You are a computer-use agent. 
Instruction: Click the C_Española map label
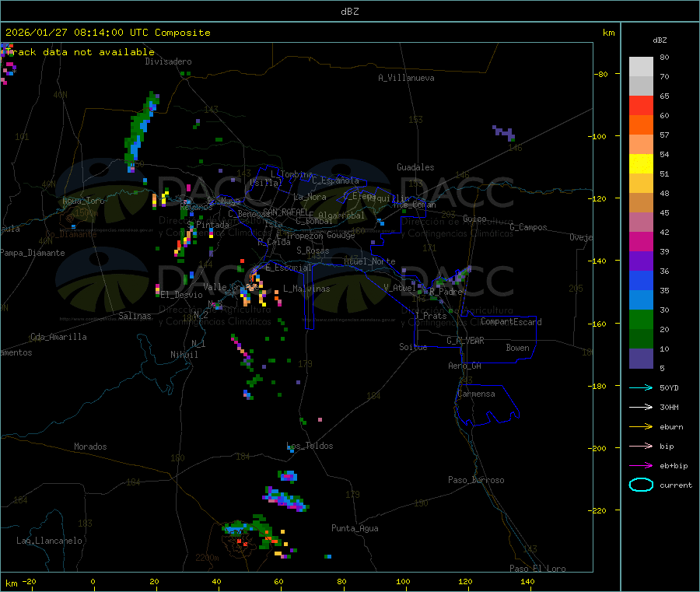[x=335, y=180]
